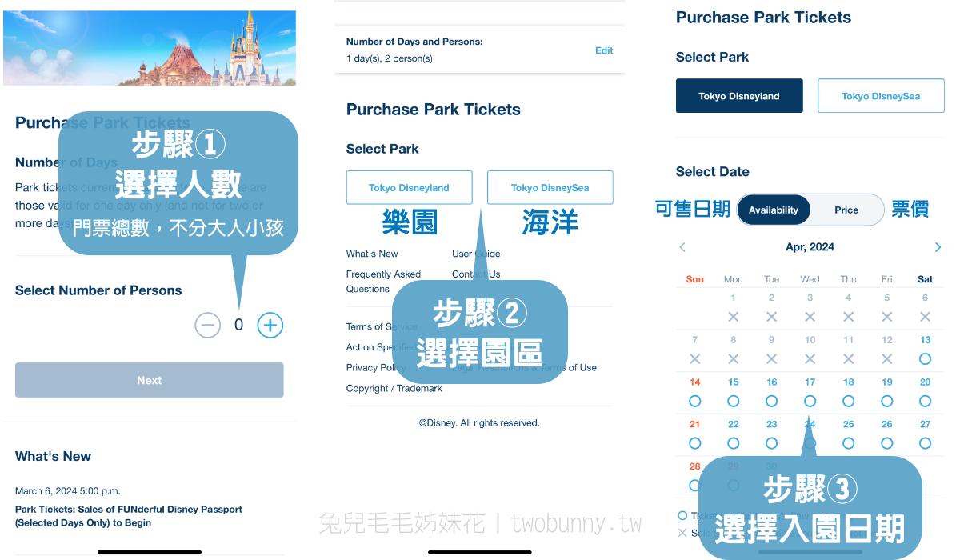Screen dimensions: 960x560
Task: Go to next month with right chevron
Action: tap(938, 247)
